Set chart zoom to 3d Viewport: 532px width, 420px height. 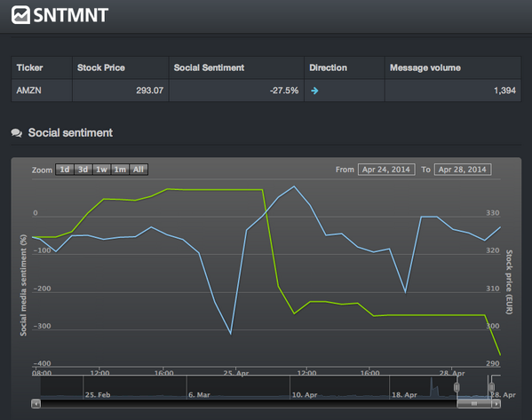(x=83, y=170)
